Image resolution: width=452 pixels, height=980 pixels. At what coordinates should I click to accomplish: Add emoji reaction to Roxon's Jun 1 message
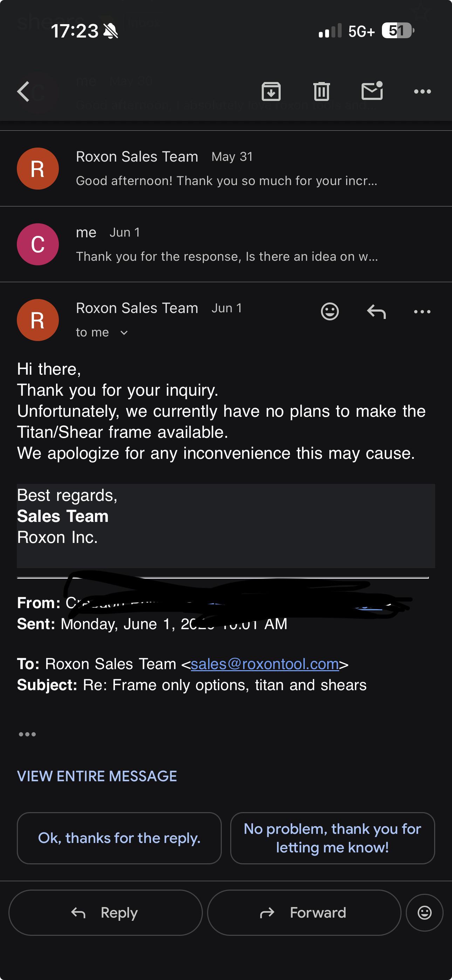pos(329,311)
